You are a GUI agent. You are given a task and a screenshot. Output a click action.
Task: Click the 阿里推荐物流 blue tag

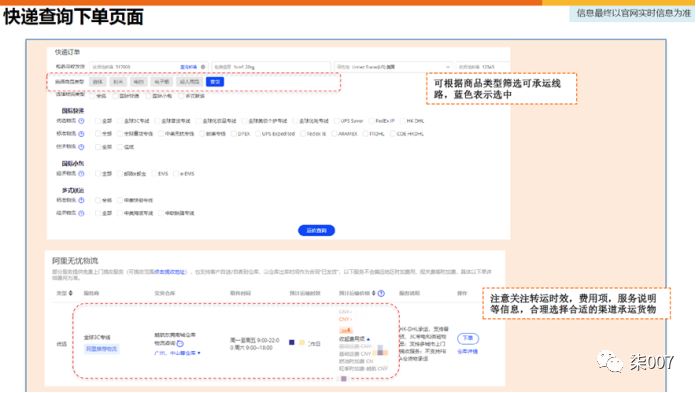point(102,349)
